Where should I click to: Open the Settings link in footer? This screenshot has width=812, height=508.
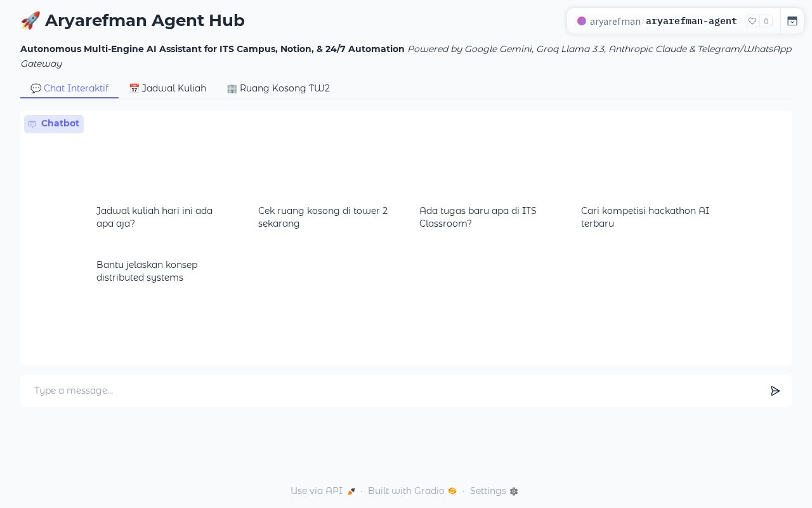[494, 491]
